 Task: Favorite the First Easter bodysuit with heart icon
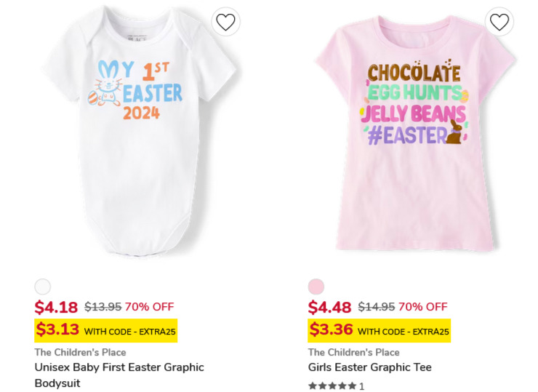(225, 22)
